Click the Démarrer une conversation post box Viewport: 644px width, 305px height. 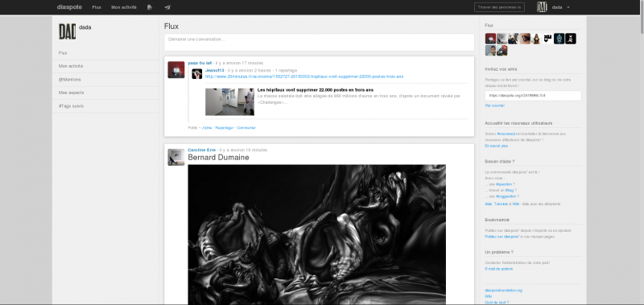pos(319,43)
